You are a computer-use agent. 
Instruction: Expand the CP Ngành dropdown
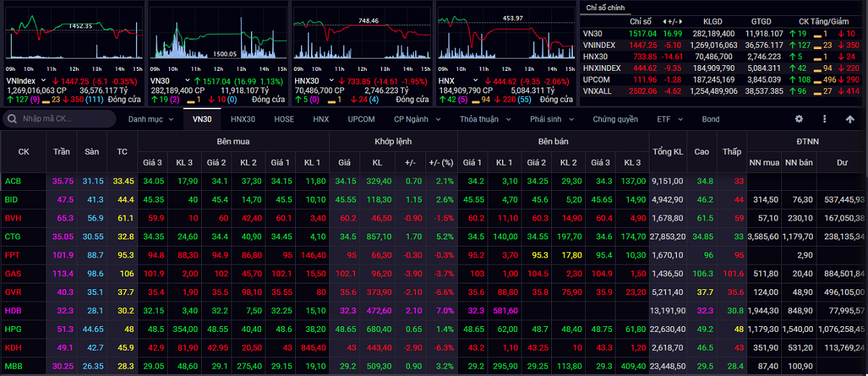click(x=416, y=119)
